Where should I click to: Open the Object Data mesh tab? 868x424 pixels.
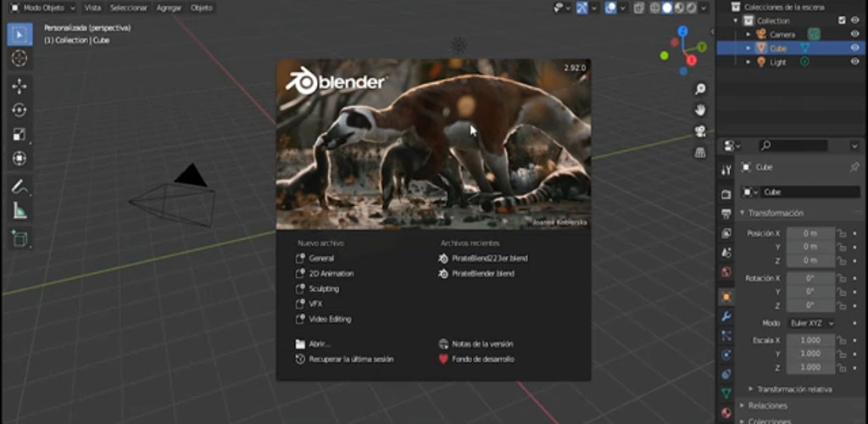(x=726, y=393)
